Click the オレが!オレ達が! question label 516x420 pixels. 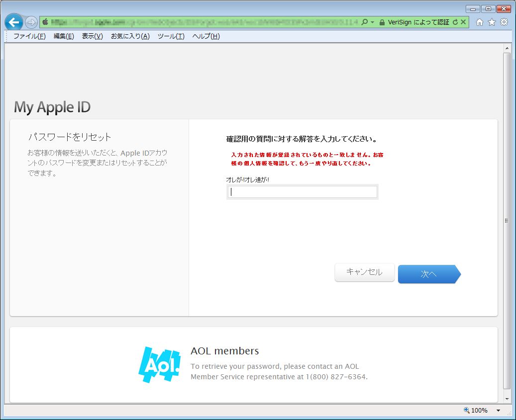click(247, 180)
